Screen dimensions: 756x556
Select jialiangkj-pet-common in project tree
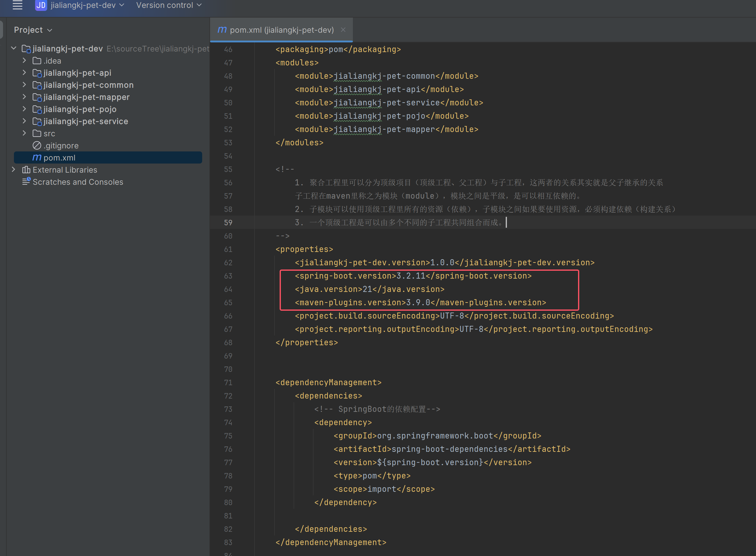pyautogui.click(x=88, y=85)
